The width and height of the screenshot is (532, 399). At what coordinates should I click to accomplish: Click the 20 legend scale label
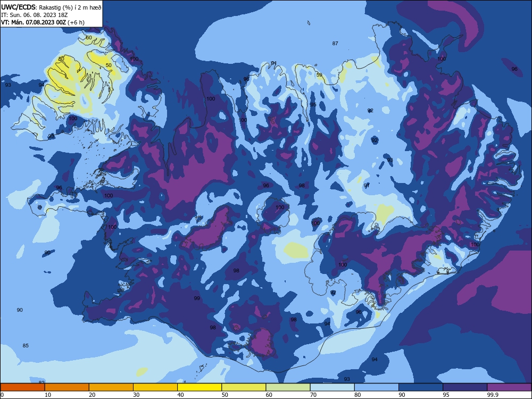pos(92,395)
